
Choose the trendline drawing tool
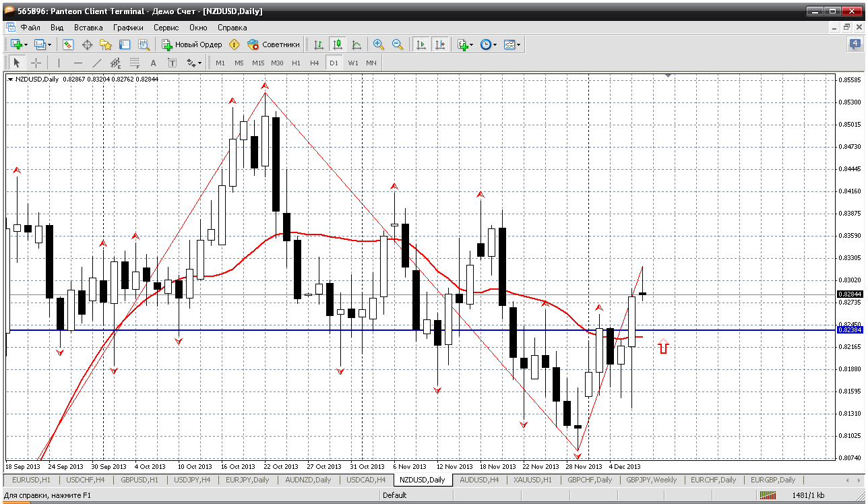click(x=96, y=63)
